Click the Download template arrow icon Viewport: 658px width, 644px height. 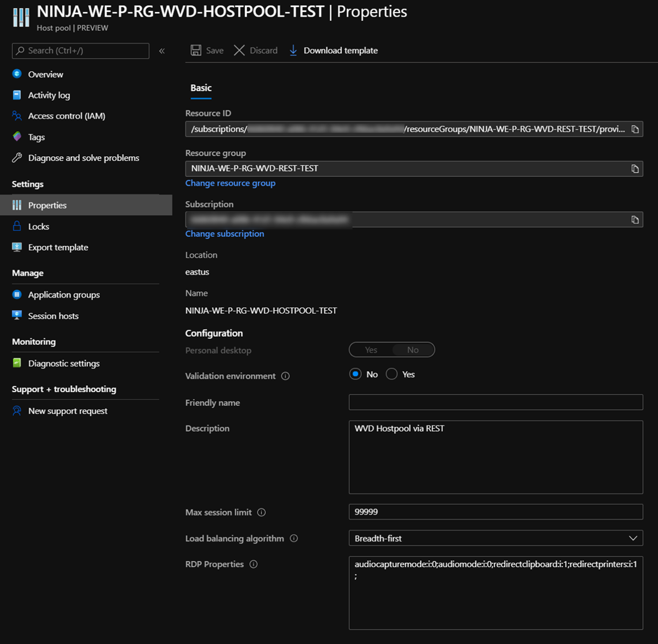point(293,50)
